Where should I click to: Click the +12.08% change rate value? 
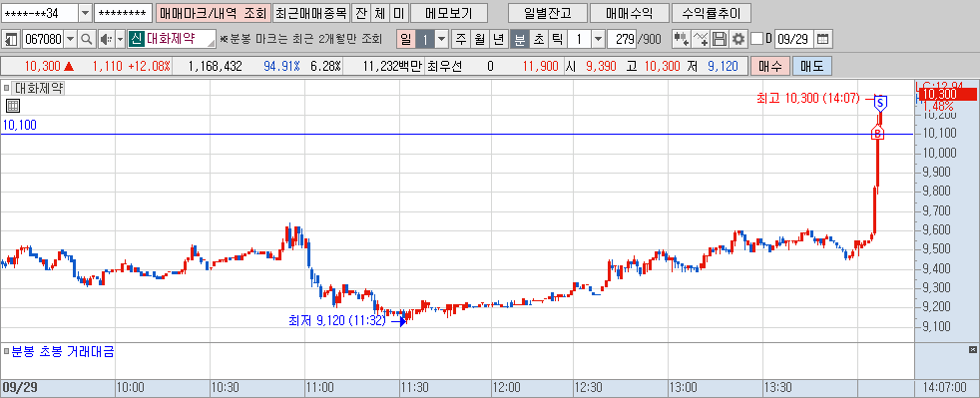pos(150,66)
